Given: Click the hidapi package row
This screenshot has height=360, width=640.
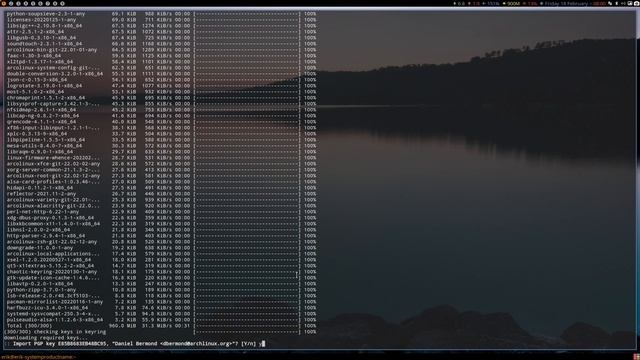Looking at the screenshot, I should click(161, 188).
